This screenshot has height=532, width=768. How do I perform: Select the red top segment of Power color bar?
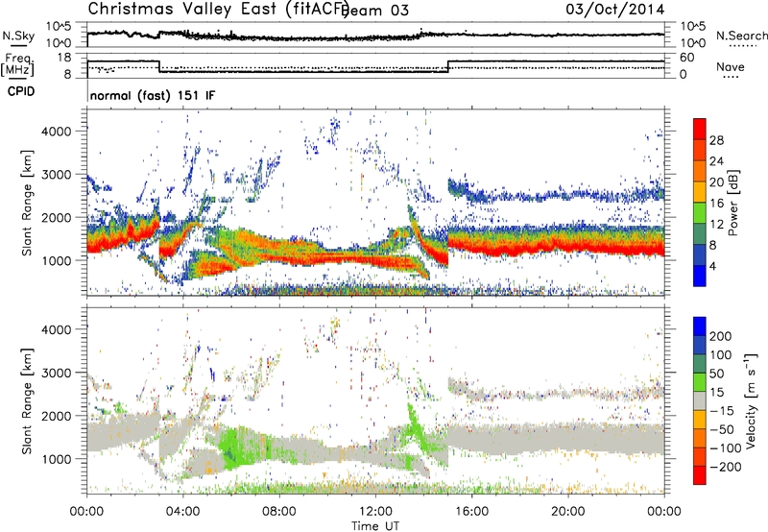[700, 130]
